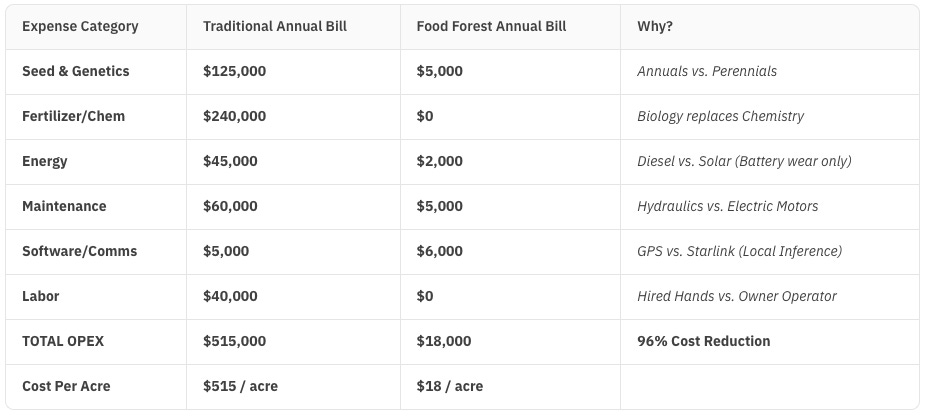This screenshot has width=927, height=417.
Task: Click the $240,000 fertilizer cell
Action: (x=234, y=116)
